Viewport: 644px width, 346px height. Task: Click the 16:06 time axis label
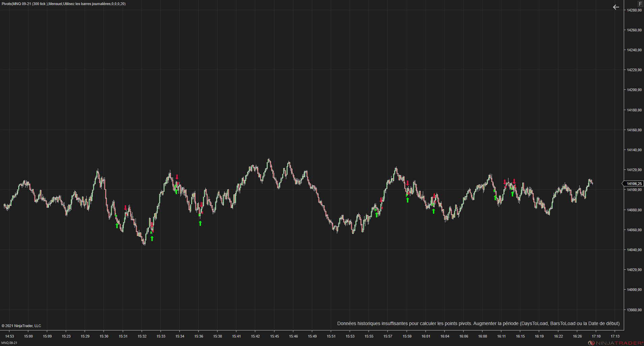point(464,336)
